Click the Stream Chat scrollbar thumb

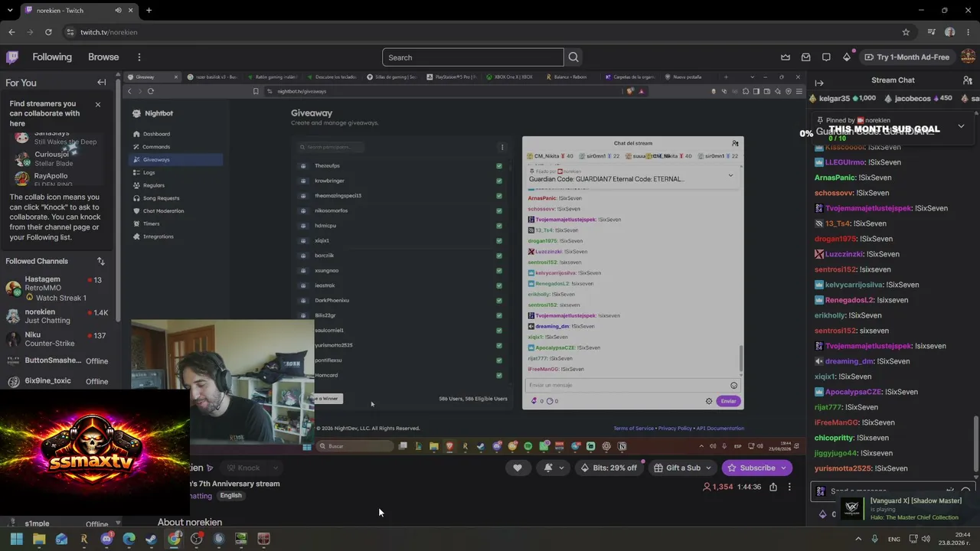click(975, 445)
